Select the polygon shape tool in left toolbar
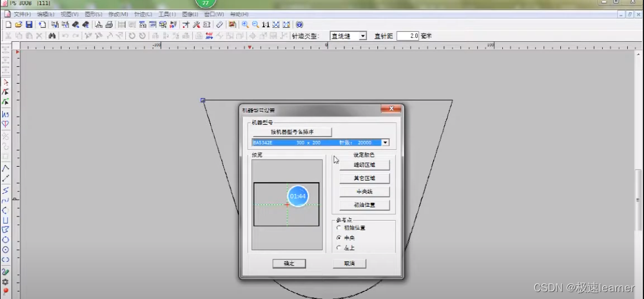This screenshot has height=299, width=644. (x=5, y=229)
